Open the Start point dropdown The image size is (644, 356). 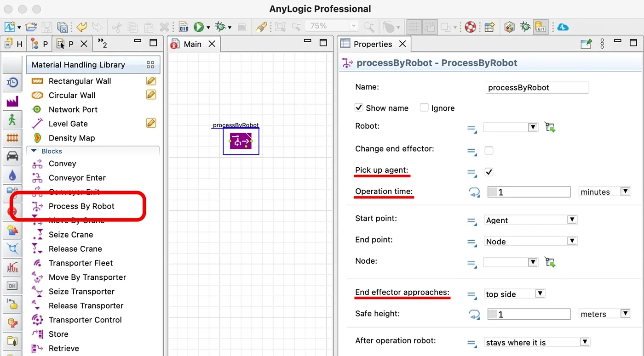click(530, 220)
